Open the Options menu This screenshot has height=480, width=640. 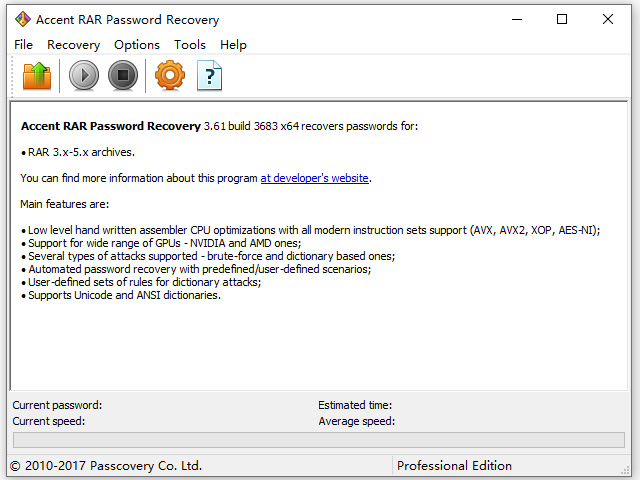point(137,44)
